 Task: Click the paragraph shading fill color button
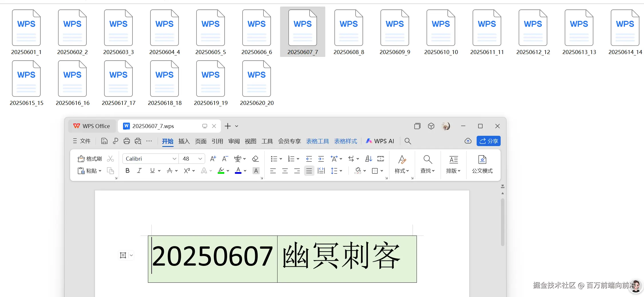[x=358, y=171]
